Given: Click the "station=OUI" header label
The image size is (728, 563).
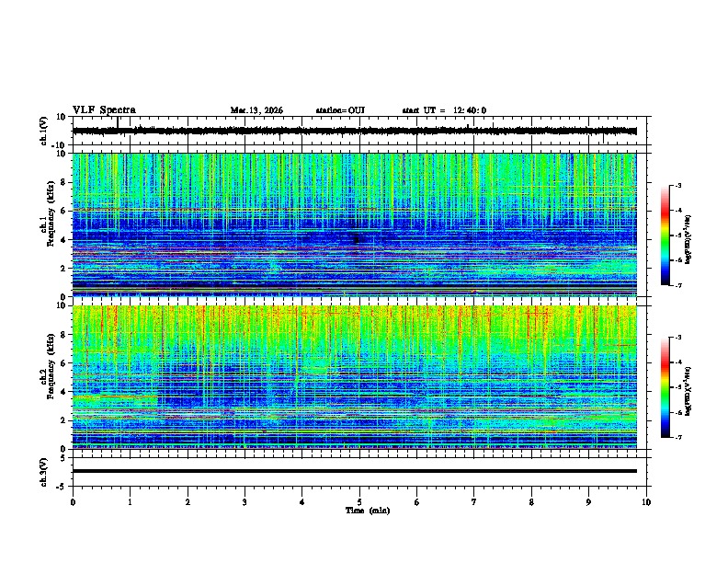Looking at the screenshot, I should point(340,110).
